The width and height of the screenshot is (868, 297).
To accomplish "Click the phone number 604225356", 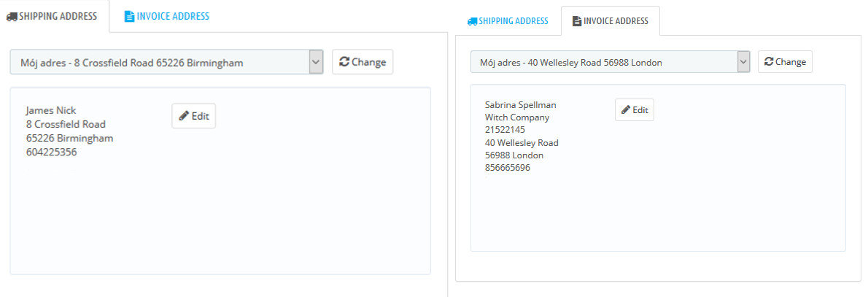I will point(51,153).
